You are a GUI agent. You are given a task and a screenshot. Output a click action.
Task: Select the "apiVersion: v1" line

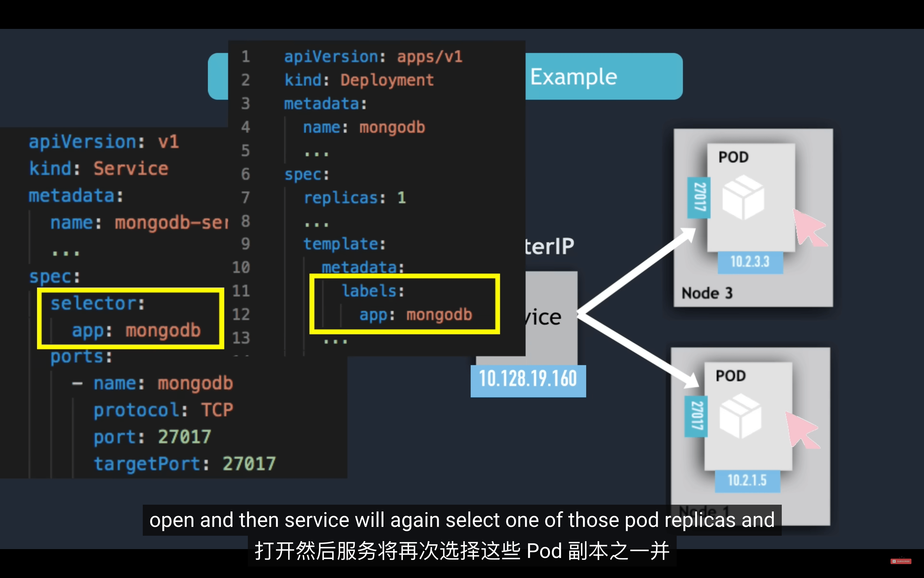[x=104, y=142]
